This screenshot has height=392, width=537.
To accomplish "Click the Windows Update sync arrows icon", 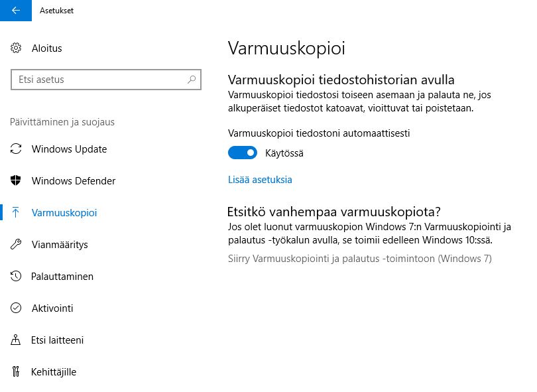I will point(17,149).
